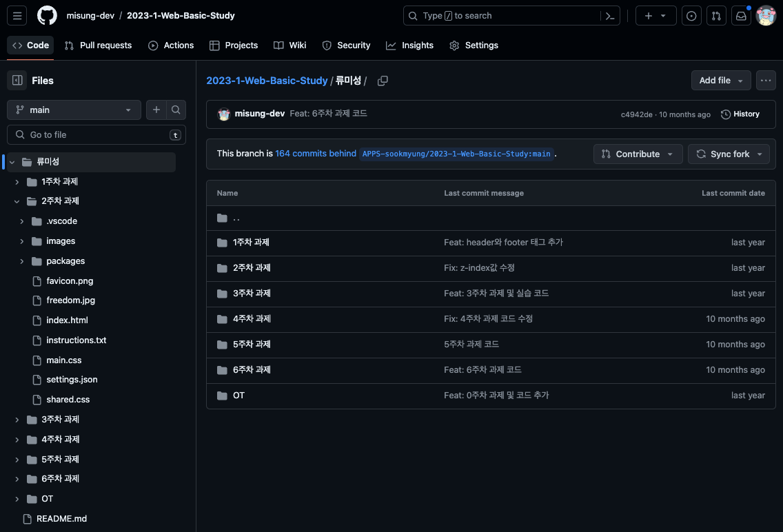Click the search files magnifier icon in sidebar
Image resolution: width=783 pixels, height=532 pixels.
point(176,110)
